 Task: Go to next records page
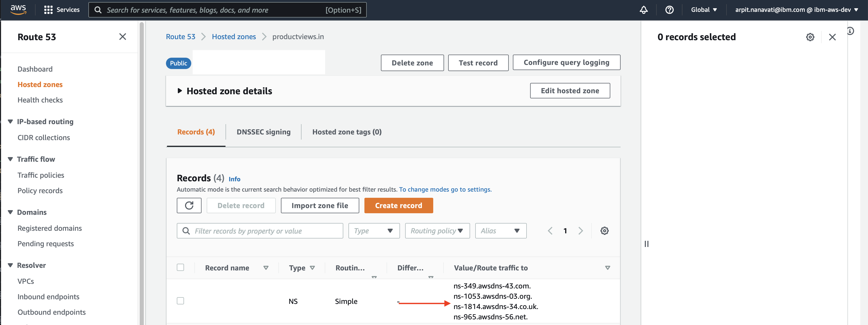(x=580, y=231)
